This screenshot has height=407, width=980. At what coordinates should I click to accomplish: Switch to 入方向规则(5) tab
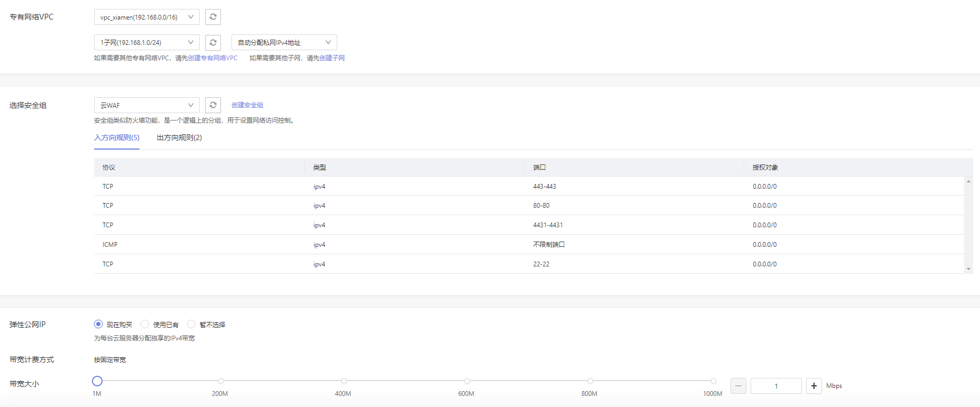[x=117, y=137]
